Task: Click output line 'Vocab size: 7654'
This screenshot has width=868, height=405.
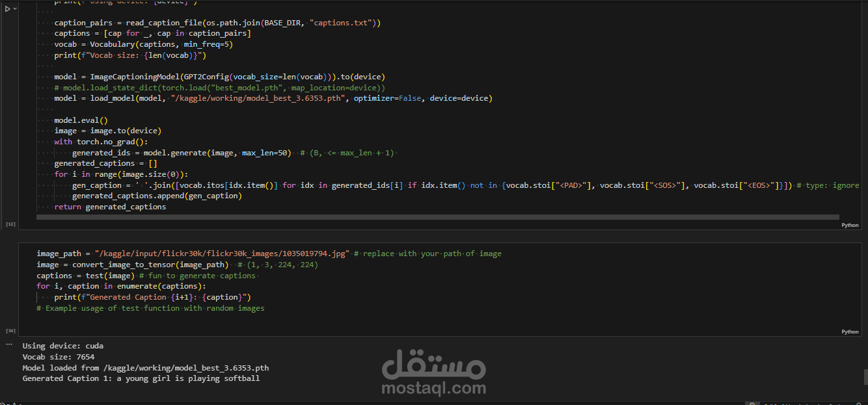Action: (59, 357)
